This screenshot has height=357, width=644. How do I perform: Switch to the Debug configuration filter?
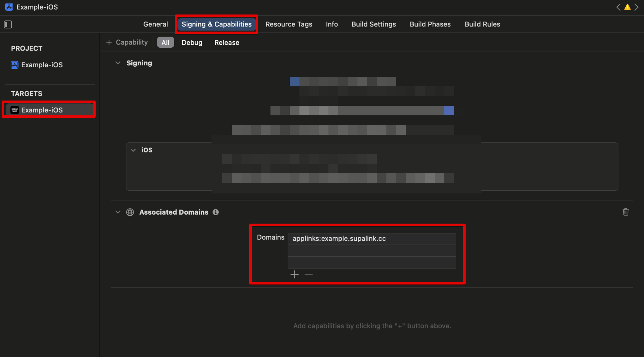[x=192, y=43]
